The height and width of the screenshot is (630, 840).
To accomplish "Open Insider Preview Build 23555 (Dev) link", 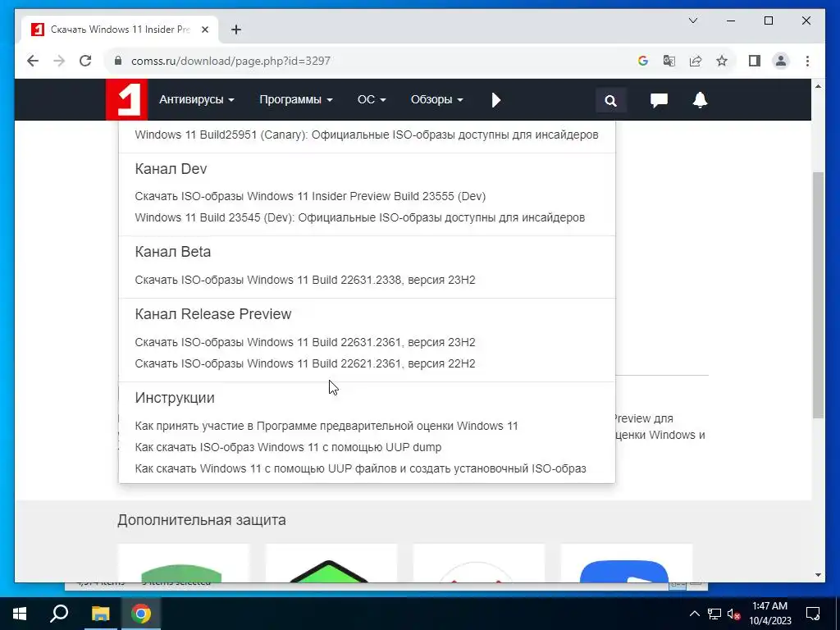I will pyautogui.click(x=310, y=196).
